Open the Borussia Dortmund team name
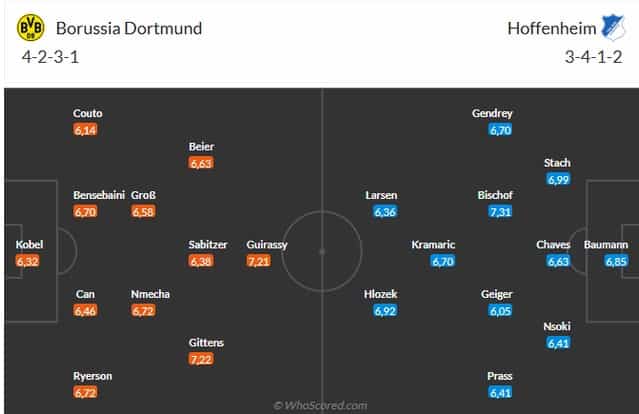The height and width of the screenshot is (414, 639). [129, 29]
